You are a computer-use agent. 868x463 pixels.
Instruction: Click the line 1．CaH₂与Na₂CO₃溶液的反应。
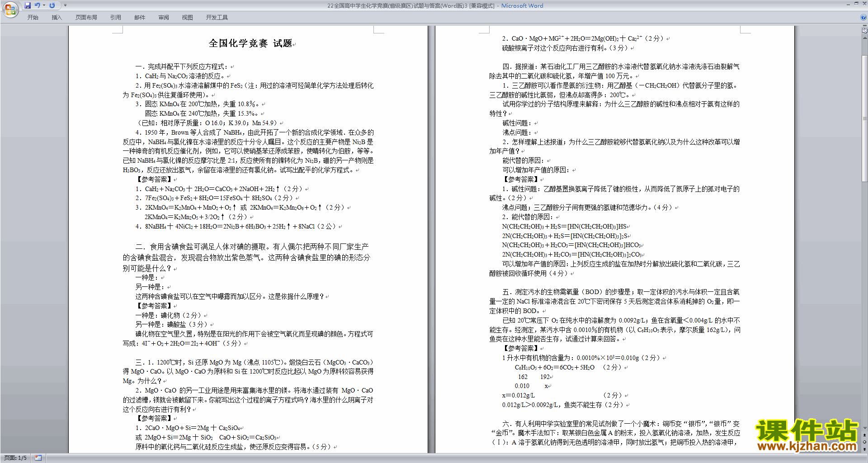180,76
